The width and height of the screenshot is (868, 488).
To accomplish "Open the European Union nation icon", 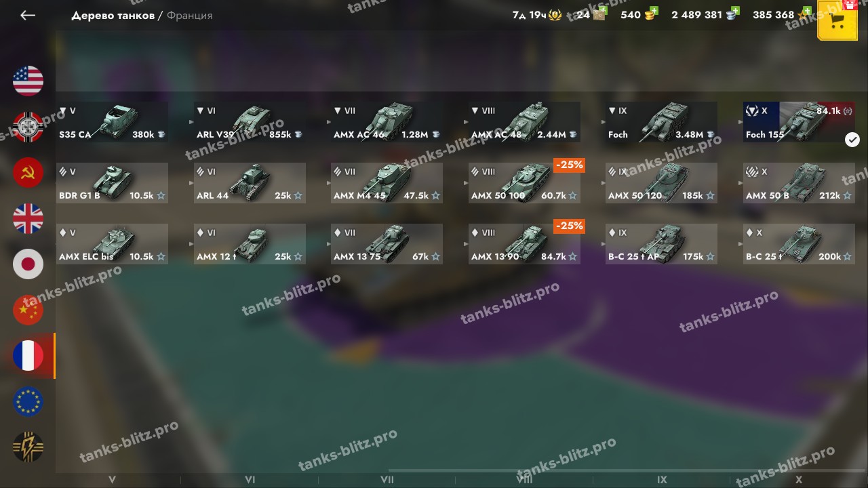I will pyautogui.click(x=28, y=402).
